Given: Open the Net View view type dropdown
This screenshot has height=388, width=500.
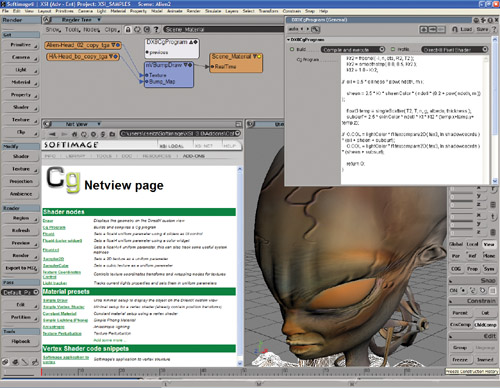Looking at the screenshot, I should [99, 124].
